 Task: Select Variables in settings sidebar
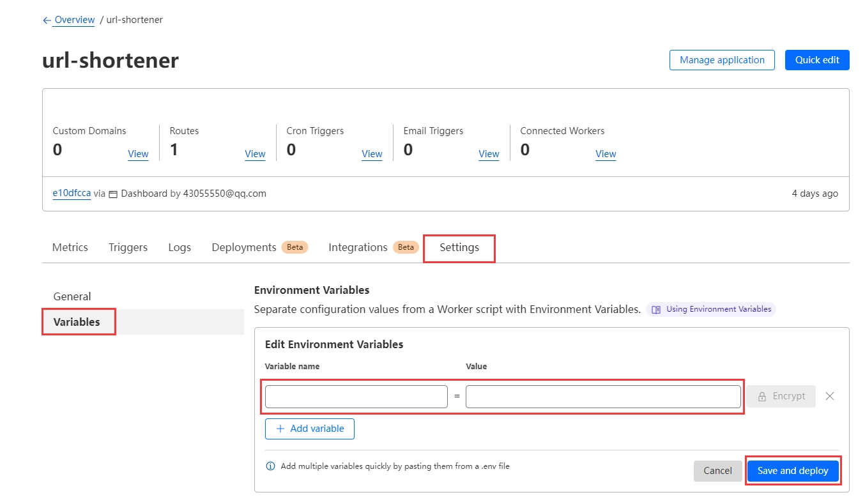click(x=77, y=322)
